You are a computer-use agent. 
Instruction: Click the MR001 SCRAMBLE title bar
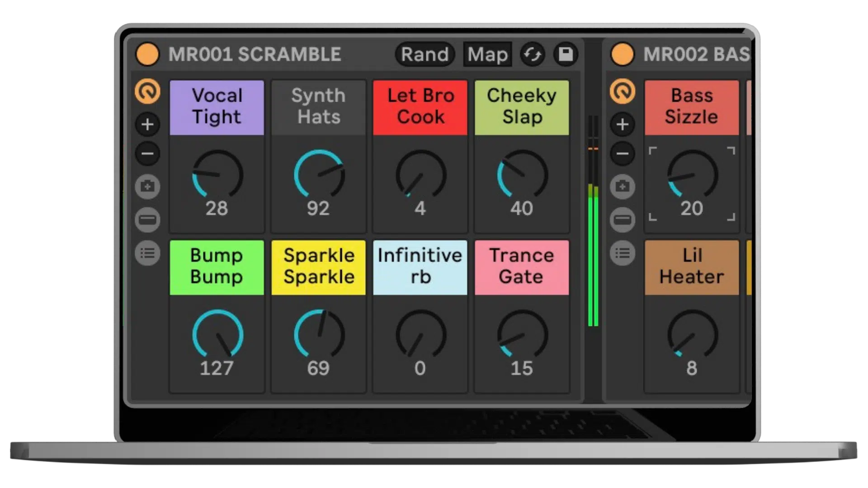(x=255, y=54)
